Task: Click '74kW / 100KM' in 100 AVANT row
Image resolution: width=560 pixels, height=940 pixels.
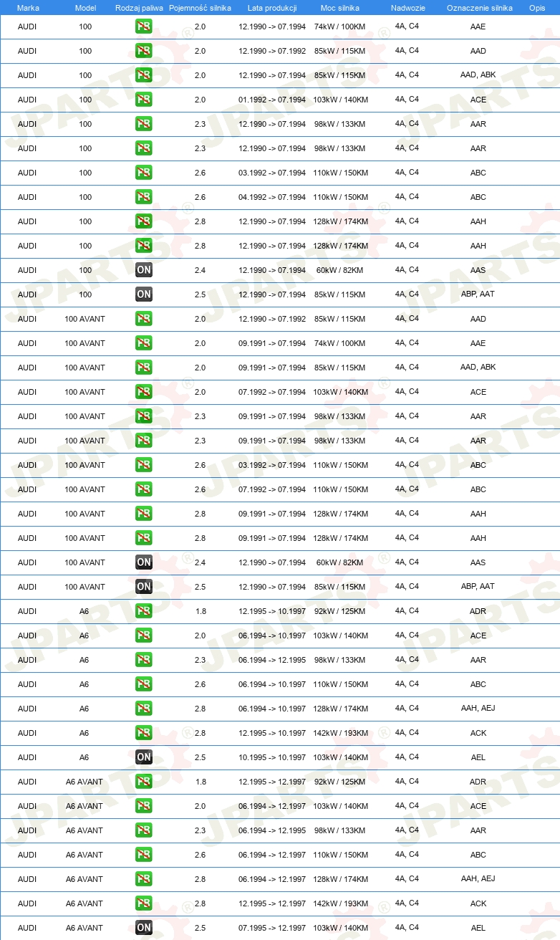Action: tap(340, 343)
